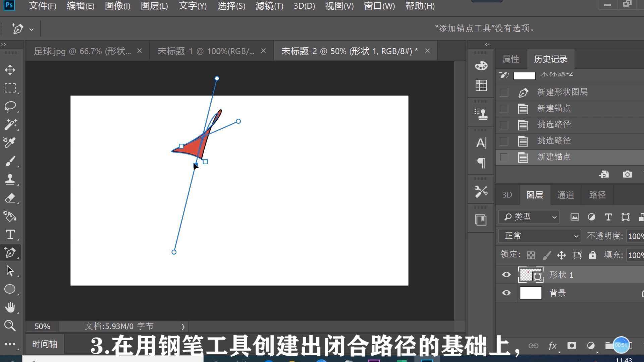Viewport: 644px width, 362px height.
Task: Select the Brush tool
Action: [10, 161]
